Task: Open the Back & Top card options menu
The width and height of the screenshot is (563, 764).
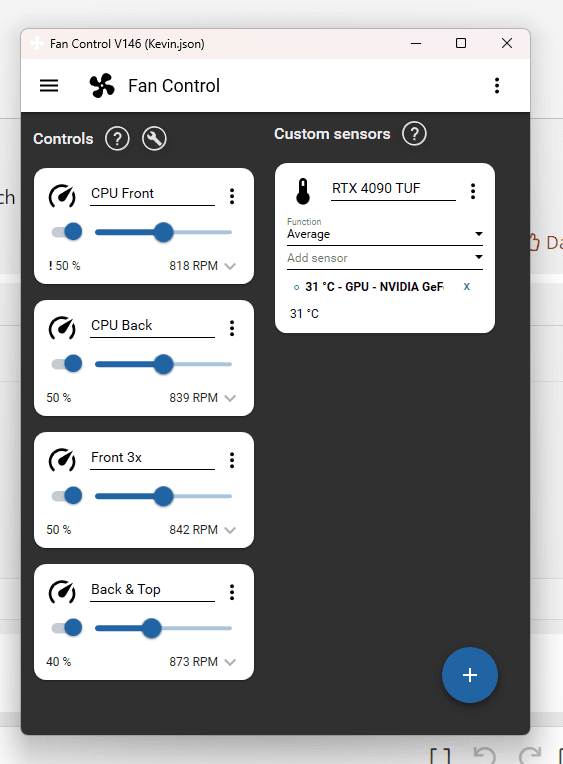Action: pos(232,592)
